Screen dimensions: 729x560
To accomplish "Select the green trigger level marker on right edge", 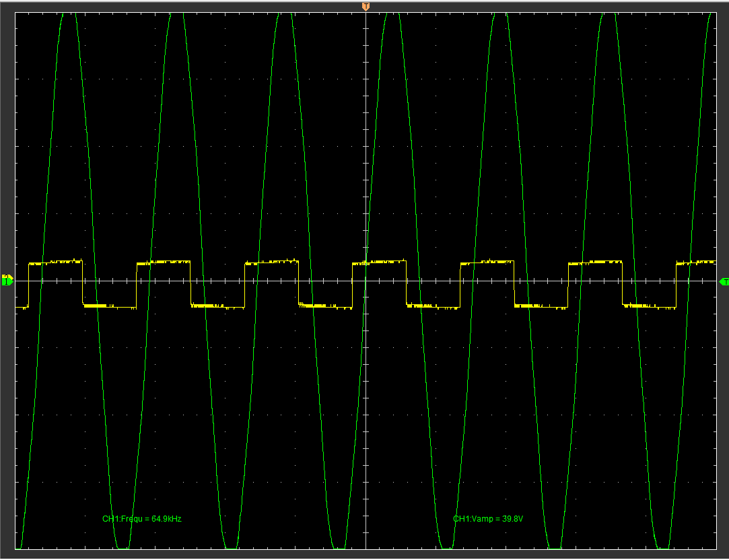I will tap(724, 281).
